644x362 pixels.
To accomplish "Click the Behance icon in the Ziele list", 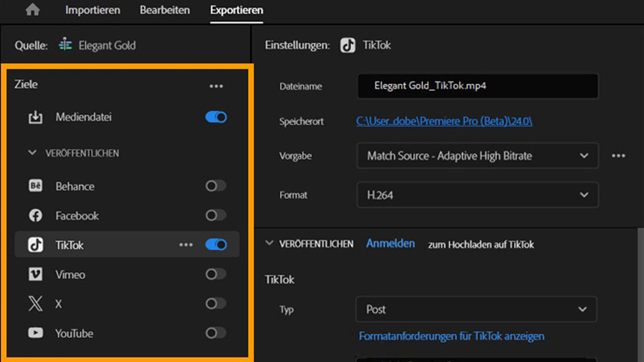I will pos(36,186).
